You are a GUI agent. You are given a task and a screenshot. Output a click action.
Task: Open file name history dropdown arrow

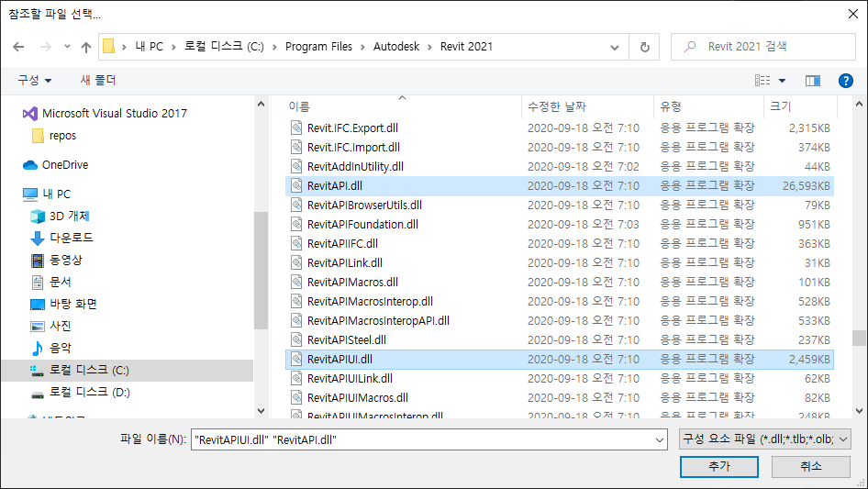tap(660, 440)
